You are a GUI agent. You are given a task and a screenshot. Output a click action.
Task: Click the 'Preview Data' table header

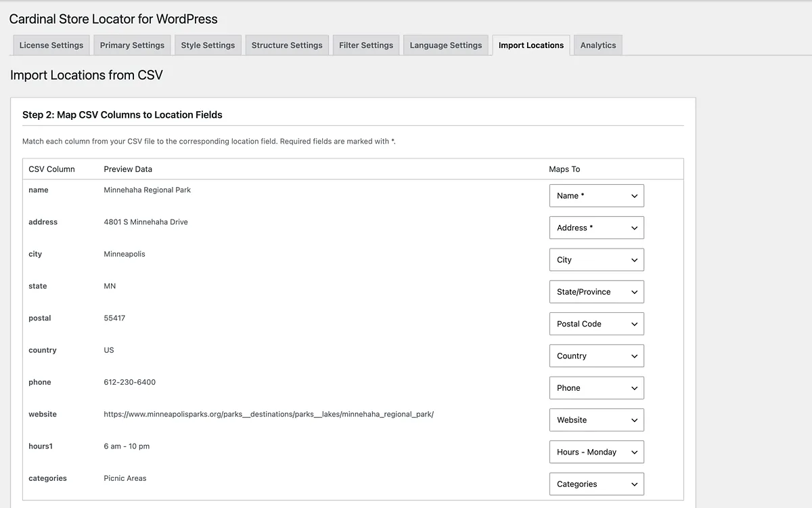pyautogui.click(x=128, y=169)
